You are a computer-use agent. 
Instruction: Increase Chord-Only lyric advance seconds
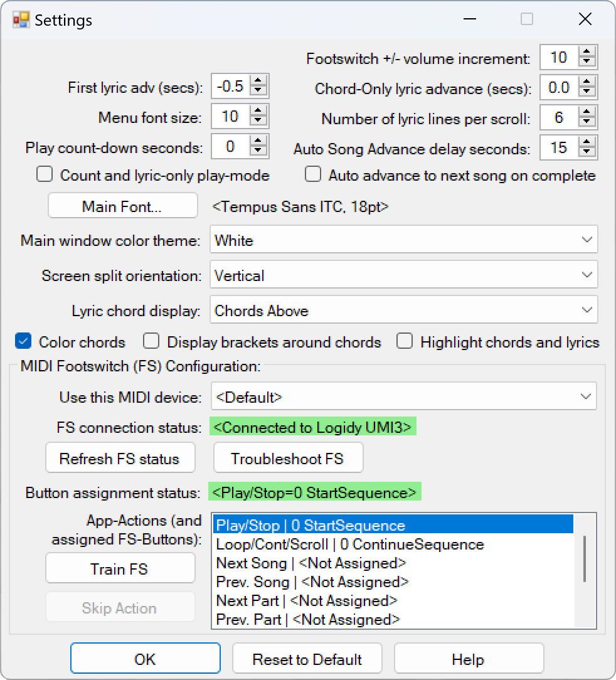[587, 82]
